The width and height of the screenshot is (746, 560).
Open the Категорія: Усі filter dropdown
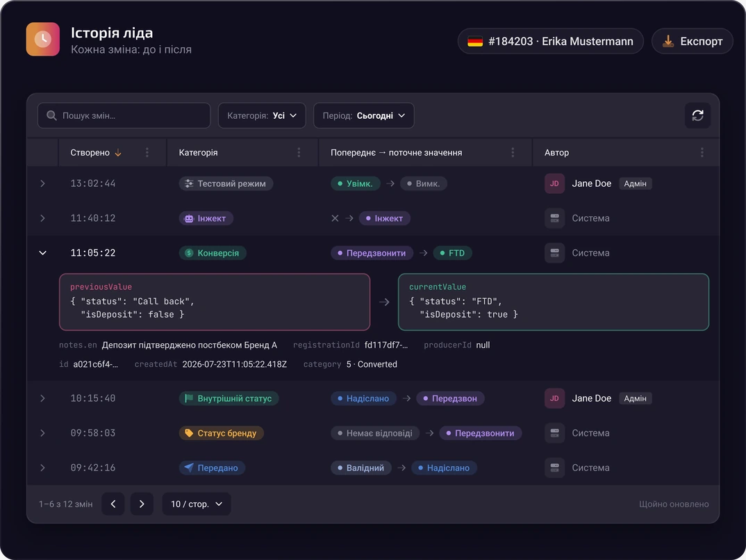(262, 115)
